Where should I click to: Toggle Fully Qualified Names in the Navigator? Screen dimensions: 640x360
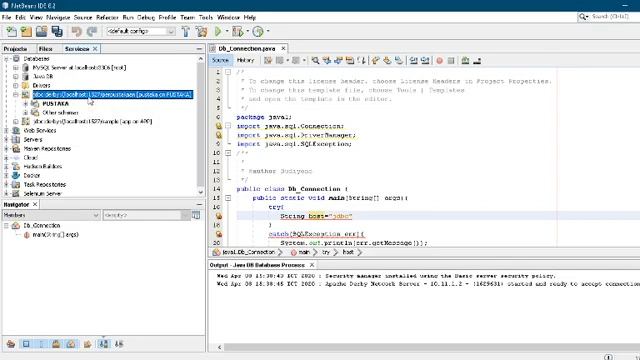coord(87,344)
